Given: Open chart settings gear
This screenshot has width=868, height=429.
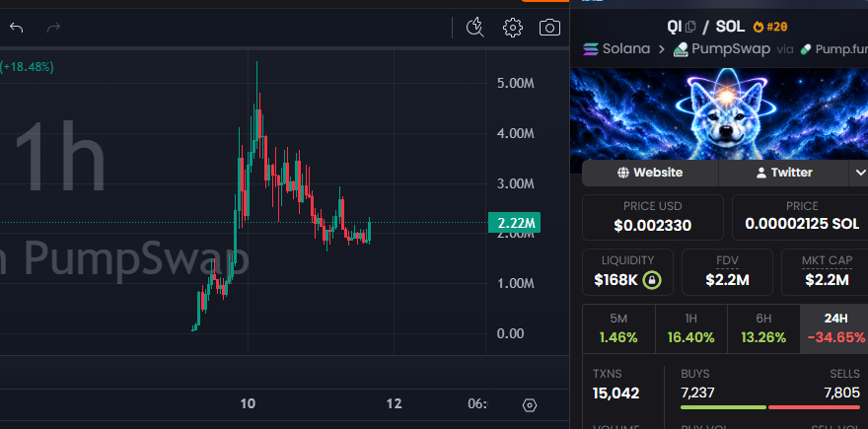Looking at the screenshot, I should click(513, 28).
